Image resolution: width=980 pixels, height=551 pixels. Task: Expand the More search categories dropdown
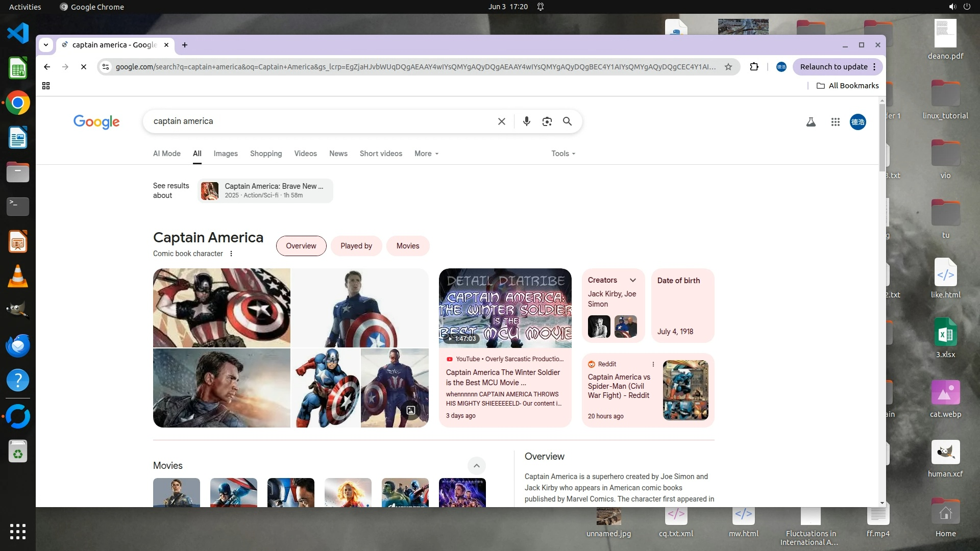click(426, 154)
